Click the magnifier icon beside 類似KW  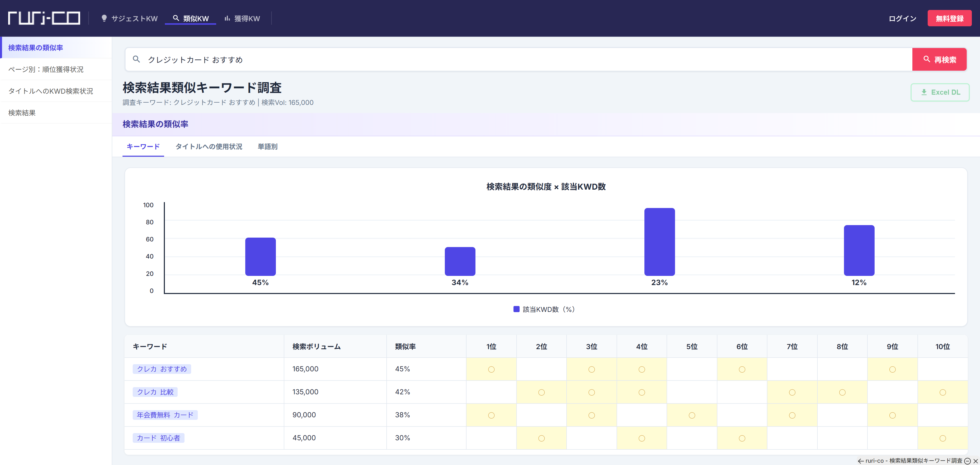pyautogui.click(x=176, y=18)
